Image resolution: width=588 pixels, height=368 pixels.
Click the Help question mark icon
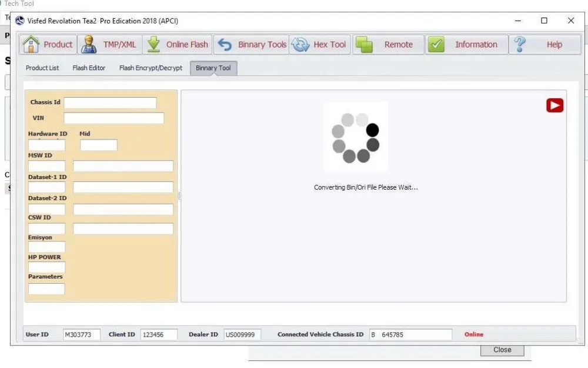click(x=520, y=44)
